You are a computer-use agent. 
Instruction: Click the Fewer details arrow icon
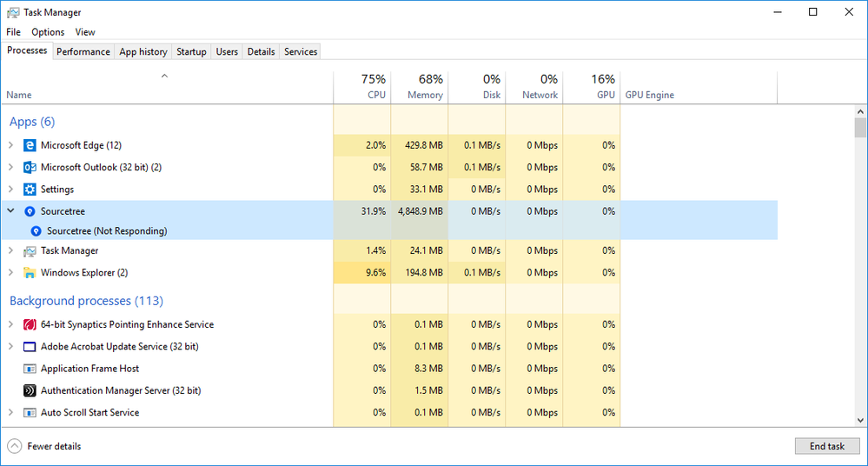[15, 446]
